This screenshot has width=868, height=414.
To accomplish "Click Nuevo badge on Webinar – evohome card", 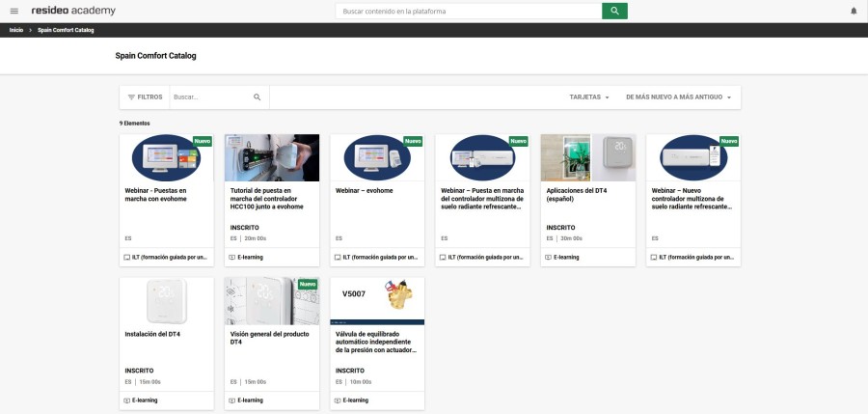I will [x=413, y=141].
